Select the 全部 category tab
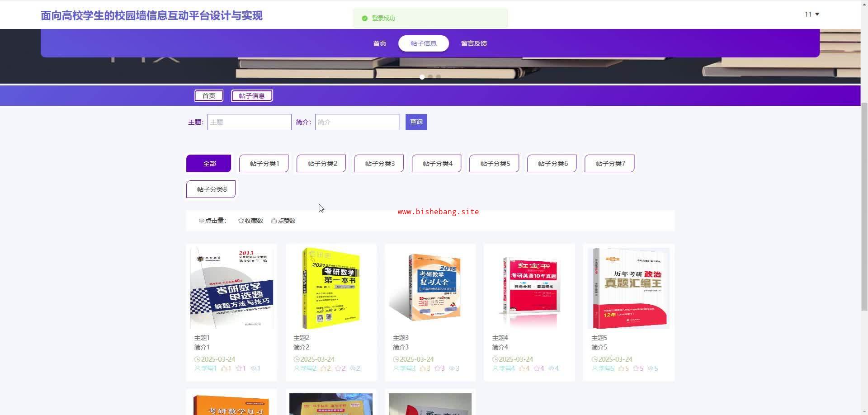 coord(209,164)
